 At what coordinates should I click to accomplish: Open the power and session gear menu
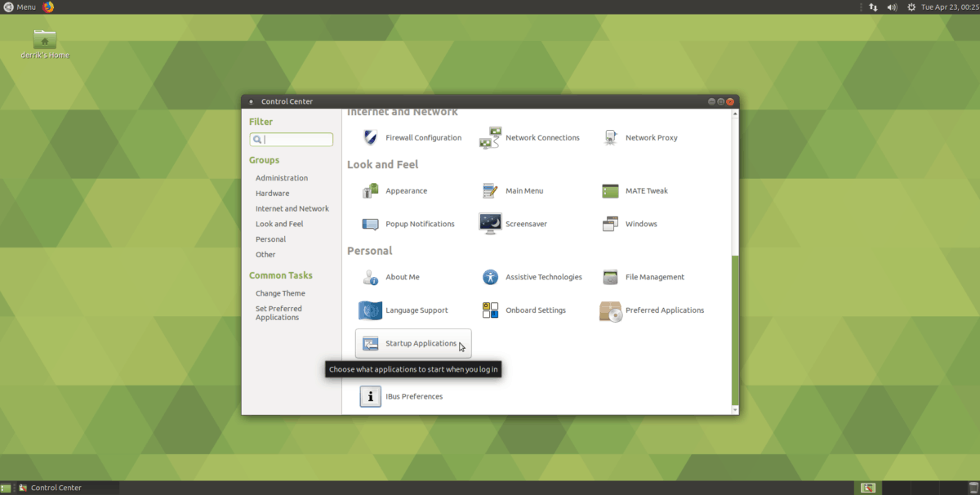click(x=911, y=7)
